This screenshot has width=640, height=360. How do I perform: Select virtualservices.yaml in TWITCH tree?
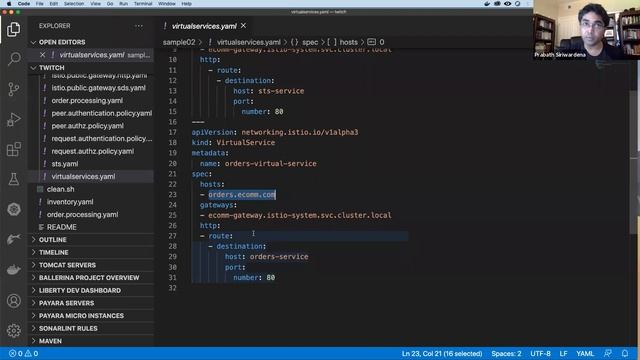pos(83,176)
